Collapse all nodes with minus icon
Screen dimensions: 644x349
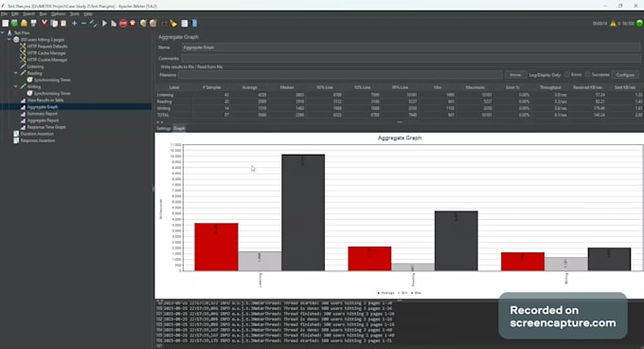pos(83,24)
